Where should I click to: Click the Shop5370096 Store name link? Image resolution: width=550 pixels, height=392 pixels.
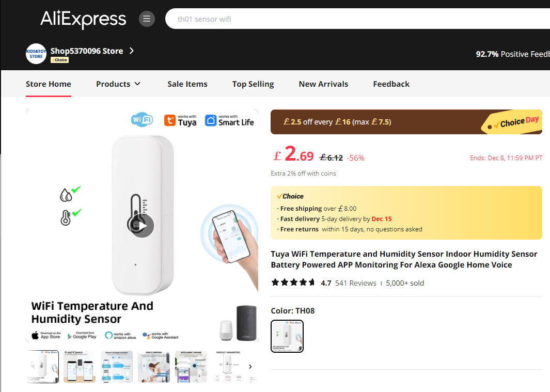coord(87,51)
